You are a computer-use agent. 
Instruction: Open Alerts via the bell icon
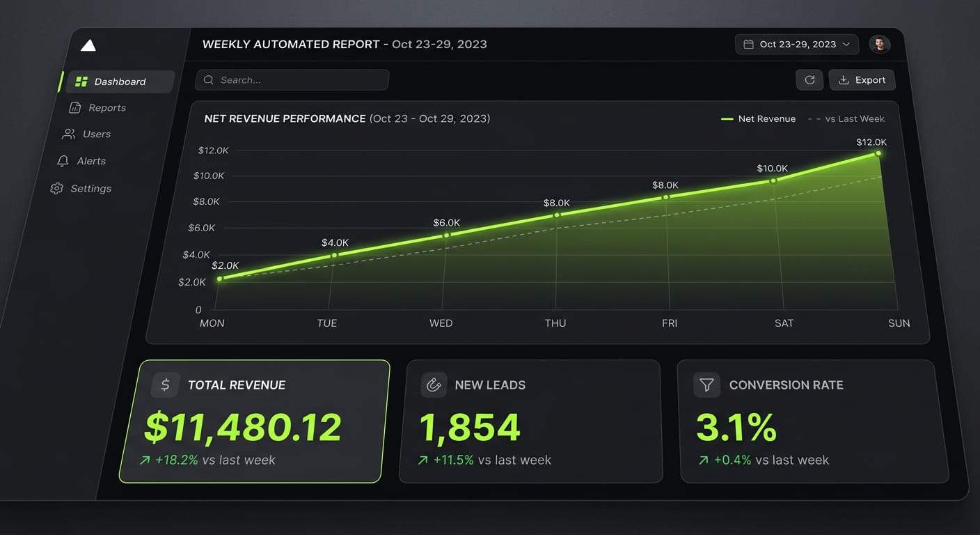pos(61,160)
